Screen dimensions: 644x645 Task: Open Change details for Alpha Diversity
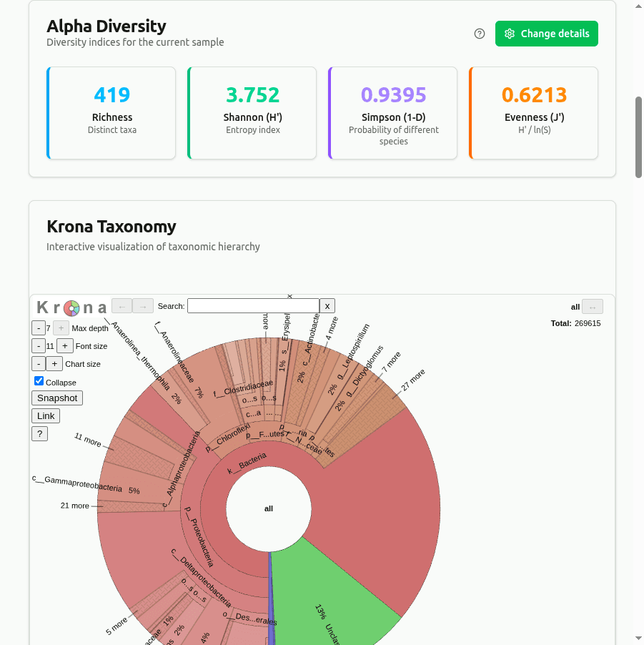[x=547, y=34]
